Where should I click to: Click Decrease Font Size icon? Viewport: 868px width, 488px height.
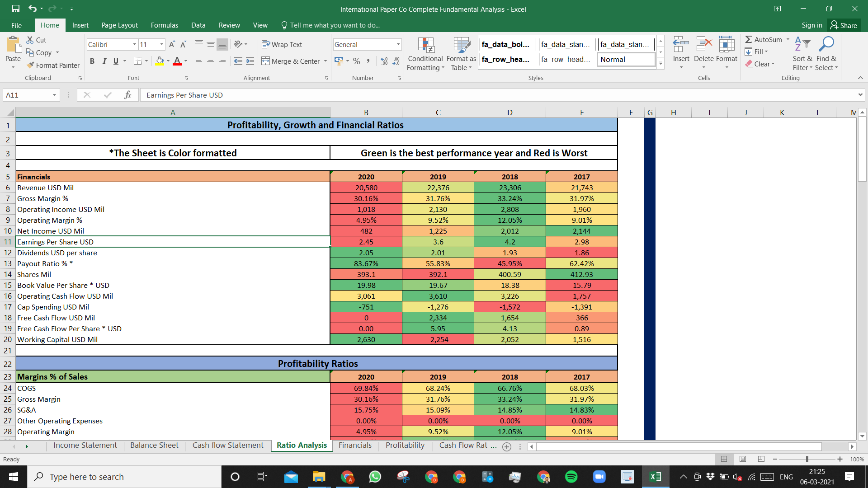point(183,44)
